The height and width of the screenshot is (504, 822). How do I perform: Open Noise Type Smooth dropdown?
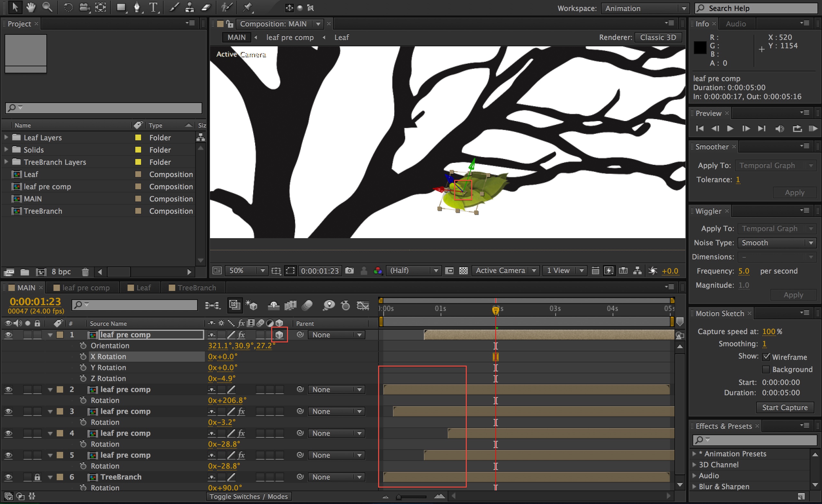coord(777,243)
